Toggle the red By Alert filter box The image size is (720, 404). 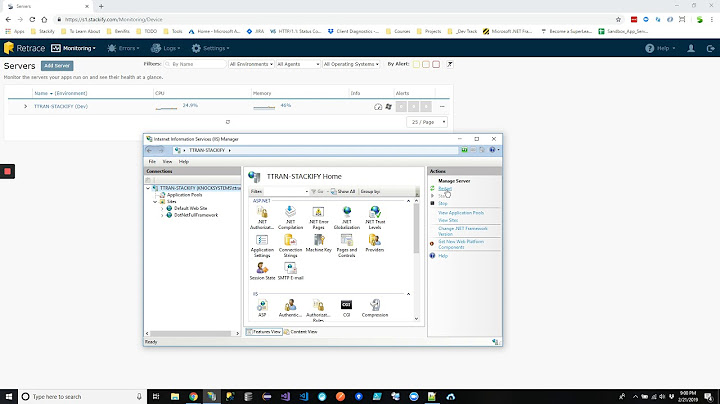[436, 64]
